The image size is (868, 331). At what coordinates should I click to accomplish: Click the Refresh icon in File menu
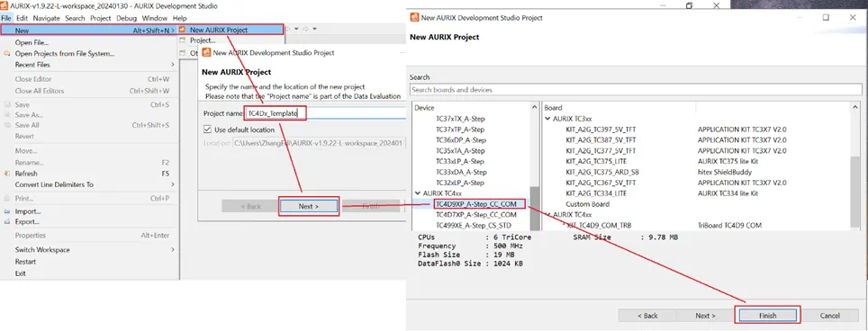click(7, 174)
